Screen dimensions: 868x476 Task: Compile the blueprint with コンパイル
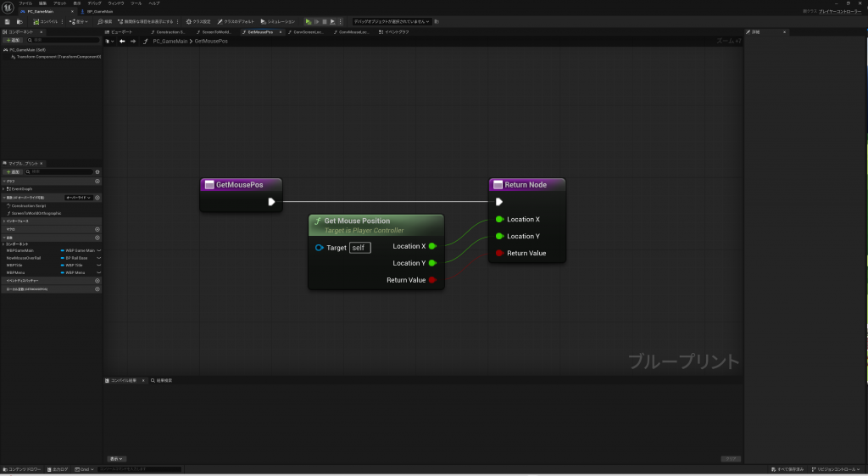(46, 21)
